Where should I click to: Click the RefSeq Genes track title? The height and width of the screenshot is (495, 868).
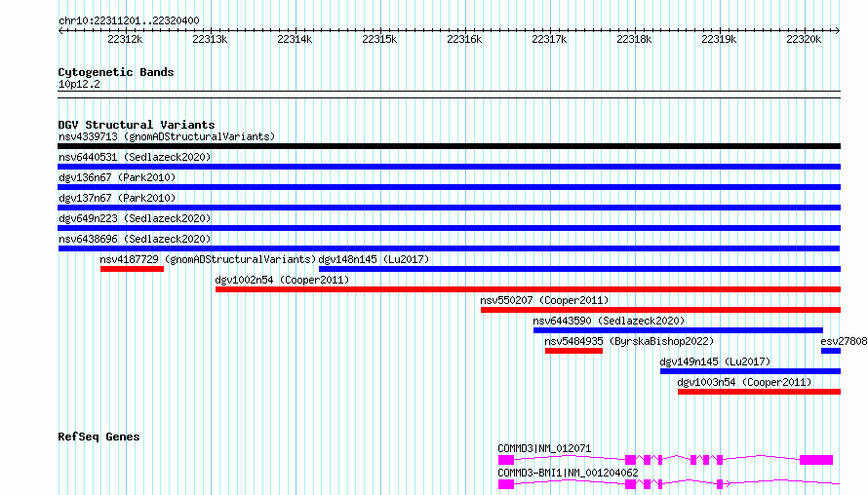[99, 437]
